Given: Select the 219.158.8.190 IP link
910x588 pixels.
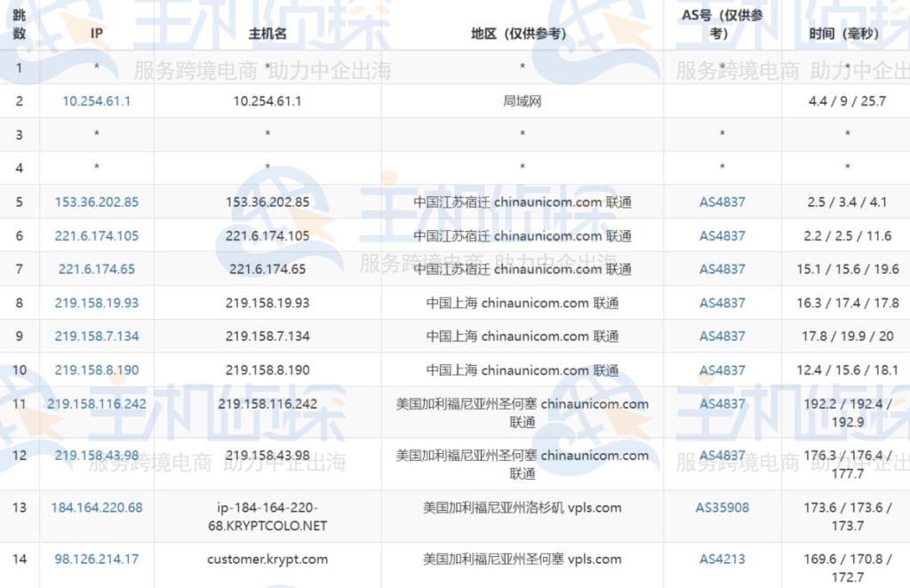Looking at the screenshot, I should point(96,370).
